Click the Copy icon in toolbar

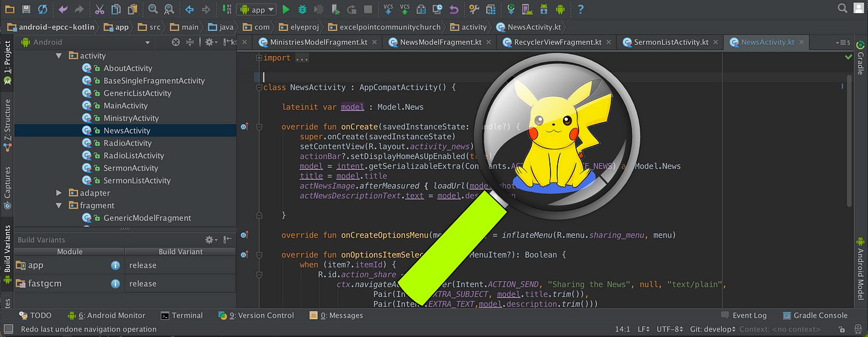pos(116,9)
